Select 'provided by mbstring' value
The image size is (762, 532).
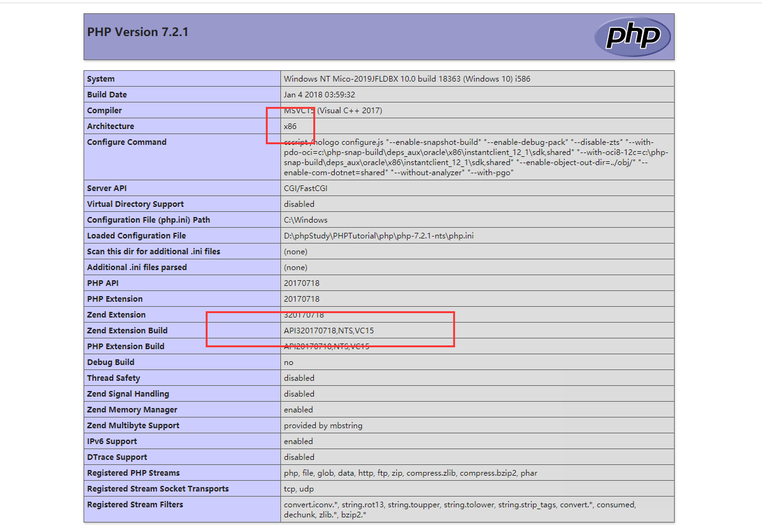[323, 426]
